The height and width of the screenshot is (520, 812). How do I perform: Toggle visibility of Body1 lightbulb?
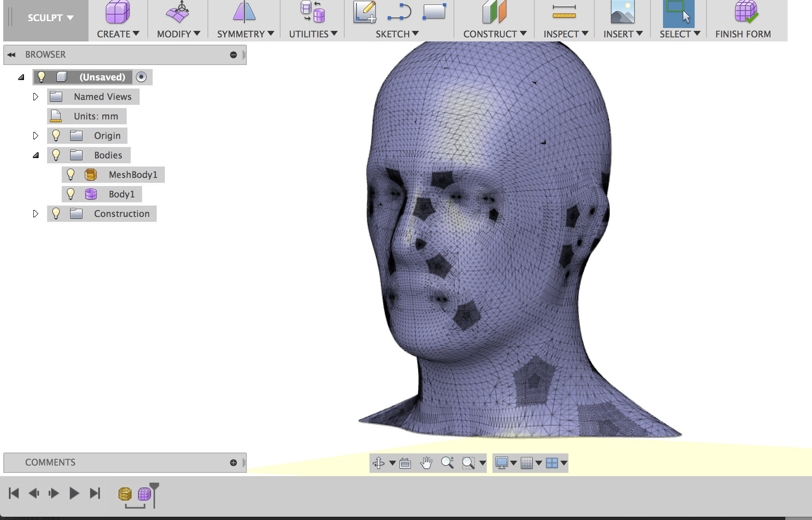(x=71, y=194)
